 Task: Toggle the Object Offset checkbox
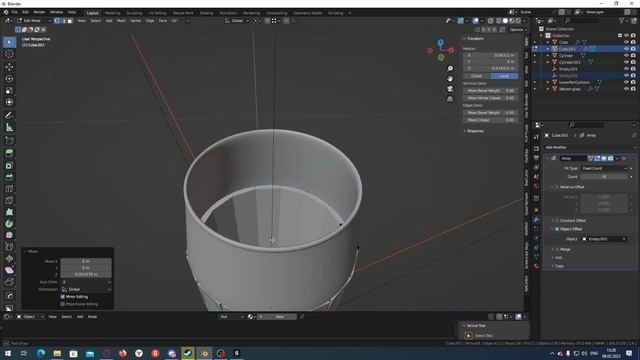[x=557, y=229]
